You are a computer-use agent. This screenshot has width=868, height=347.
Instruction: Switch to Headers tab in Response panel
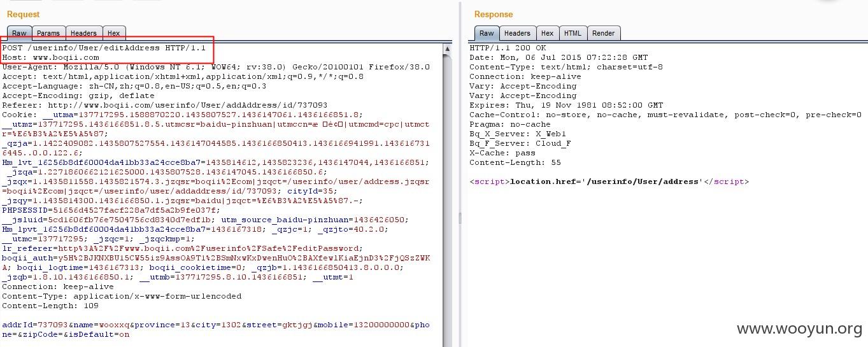coord(517,33)
